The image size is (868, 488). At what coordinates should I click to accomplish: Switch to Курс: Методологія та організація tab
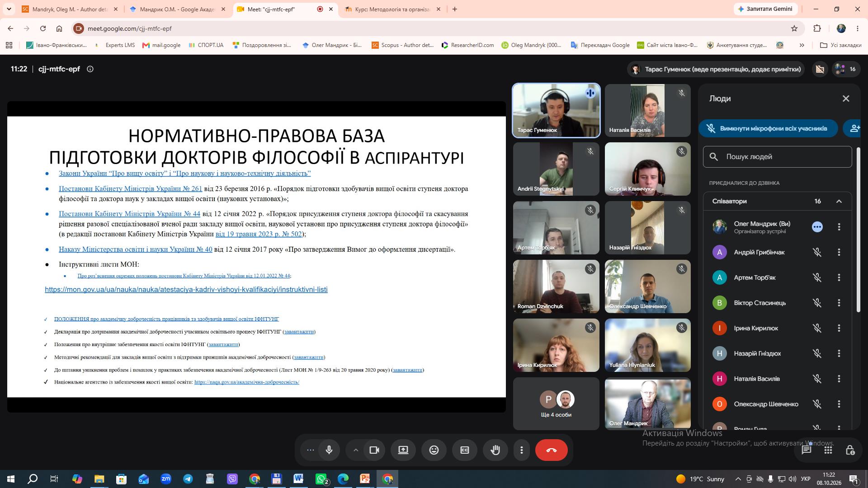click(x=392, y=9)
